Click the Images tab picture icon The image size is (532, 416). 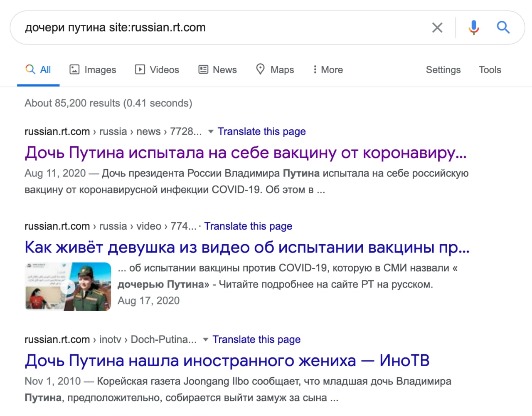click(x=74, y=69)
